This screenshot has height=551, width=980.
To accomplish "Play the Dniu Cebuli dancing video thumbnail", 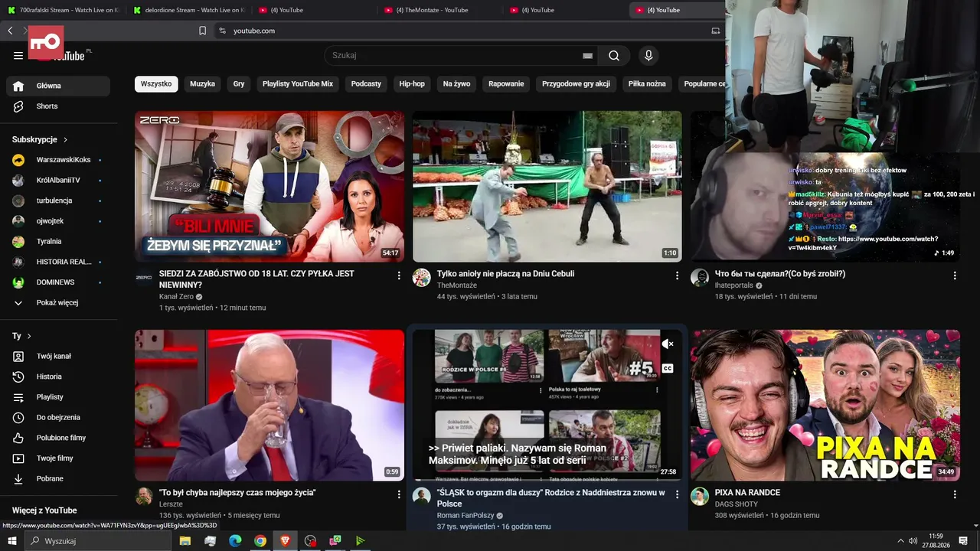I will click(547, 187).
